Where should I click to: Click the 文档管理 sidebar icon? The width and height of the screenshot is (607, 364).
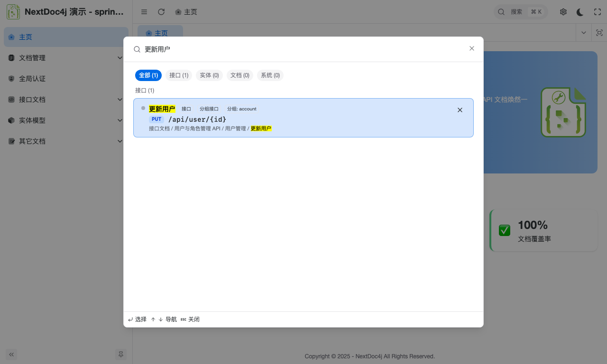pos(11,58)
